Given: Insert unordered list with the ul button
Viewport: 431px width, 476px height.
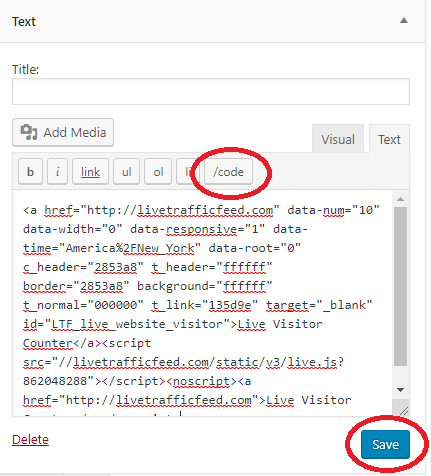Looking at the screenshot, I should 126,172.
